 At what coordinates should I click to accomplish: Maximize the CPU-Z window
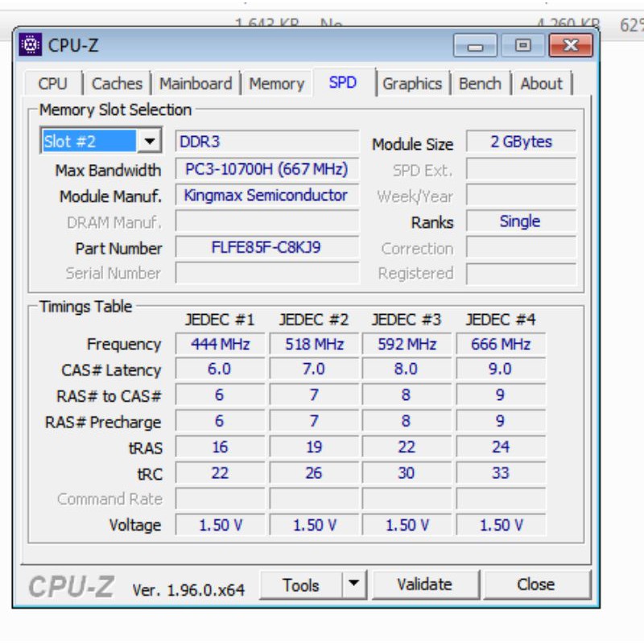click(523, 46)
